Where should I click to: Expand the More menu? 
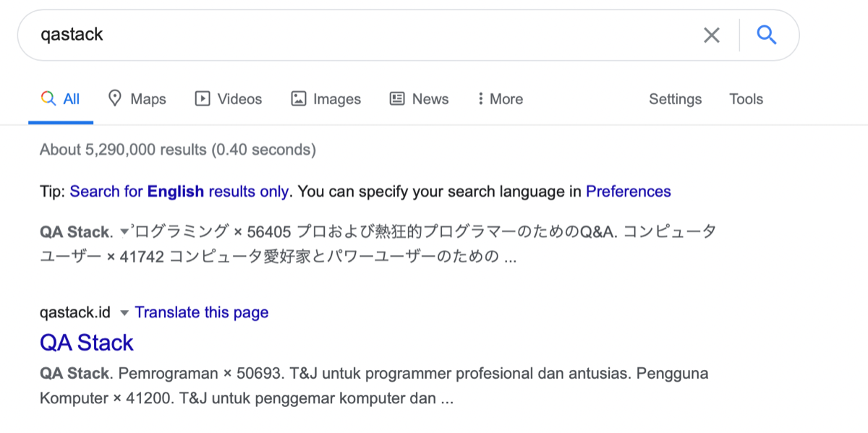pyautogui.click(x=500, y=99)
